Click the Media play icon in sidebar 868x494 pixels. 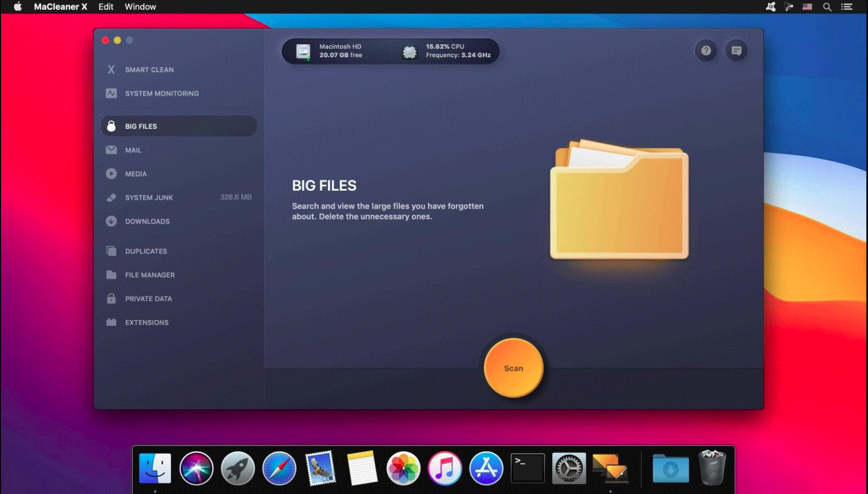coord(111,174)
